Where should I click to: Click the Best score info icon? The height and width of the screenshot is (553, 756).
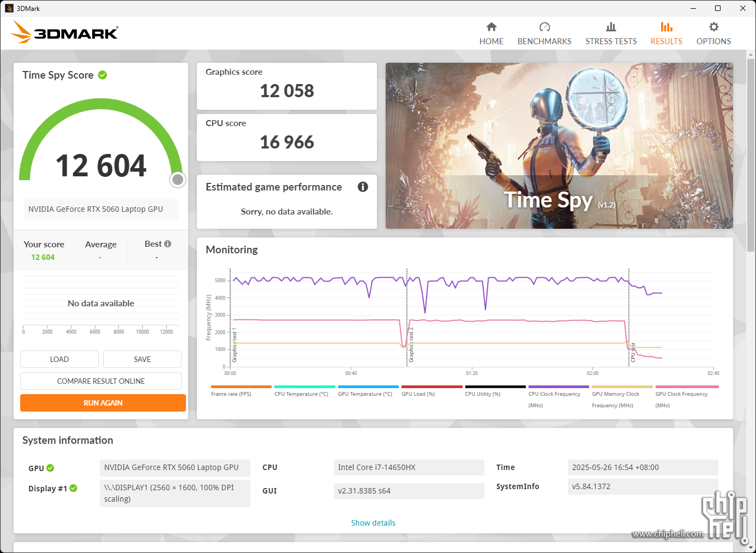coord(167,244)
